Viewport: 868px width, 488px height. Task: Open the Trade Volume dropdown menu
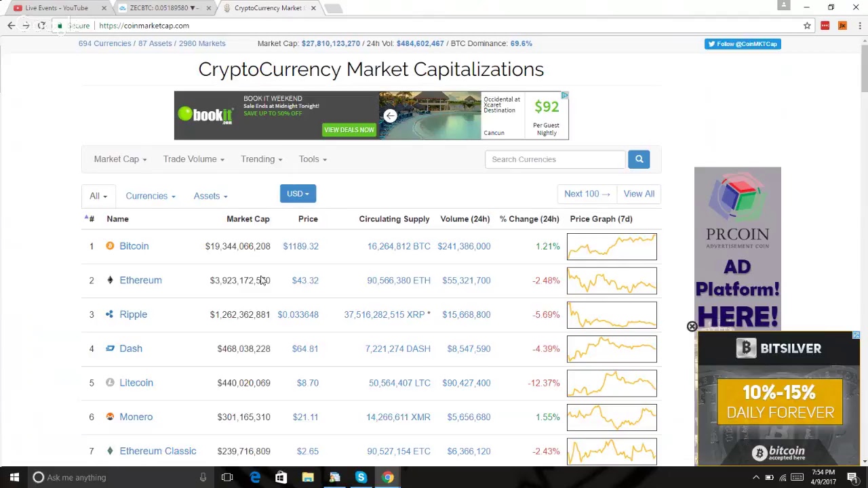point(193,159)
